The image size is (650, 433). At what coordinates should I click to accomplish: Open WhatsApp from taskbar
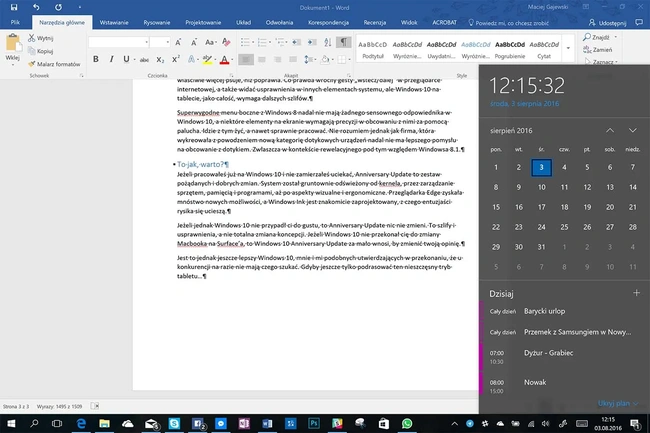(x=407, y=423)
